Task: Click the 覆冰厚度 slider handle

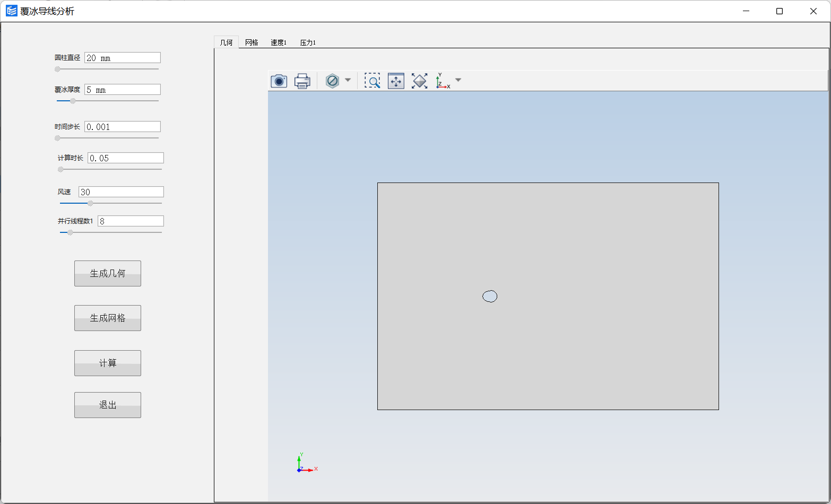Action: 73,101
